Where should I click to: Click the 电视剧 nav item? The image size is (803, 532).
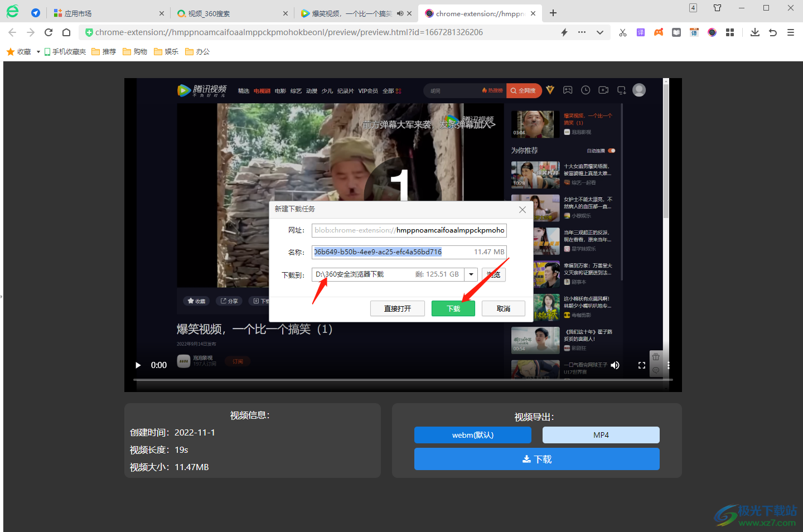coord(262,91)
